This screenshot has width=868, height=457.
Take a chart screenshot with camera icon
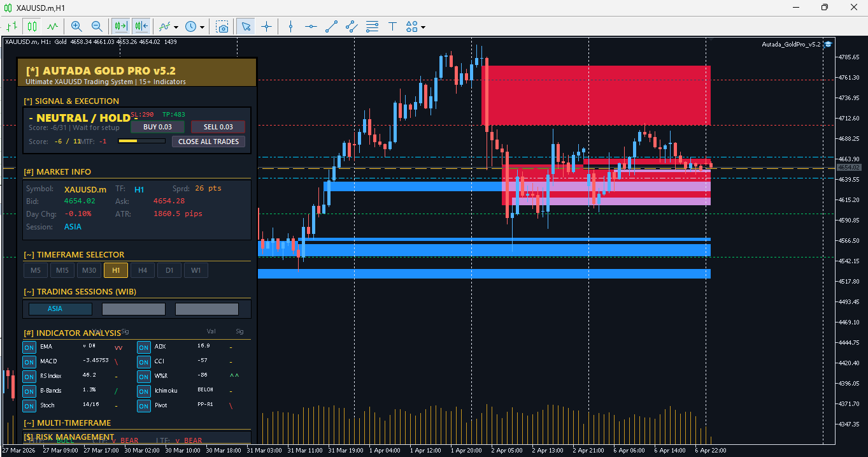pyautogui.click(x=222, y=26)
